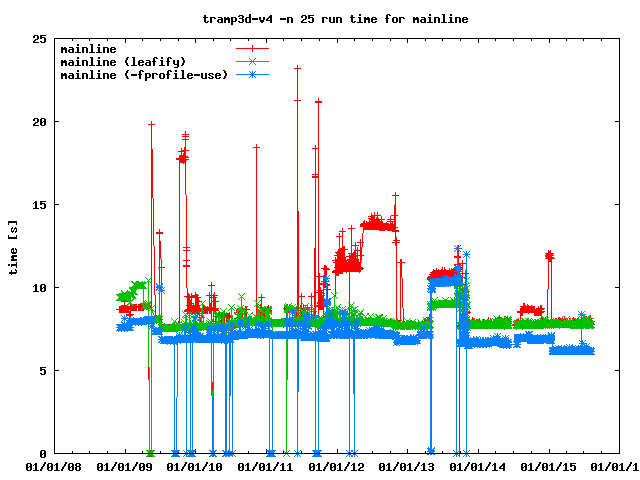Click the y-axis tick label 20

click(x=39, y=122)
